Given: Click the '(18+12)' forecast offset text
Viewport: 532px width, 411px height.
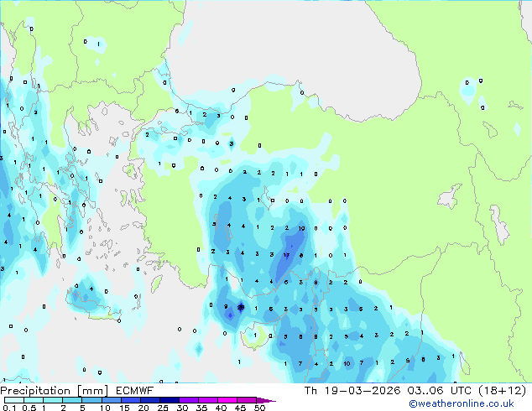Looking at the screenshot, I should (502, 391).
